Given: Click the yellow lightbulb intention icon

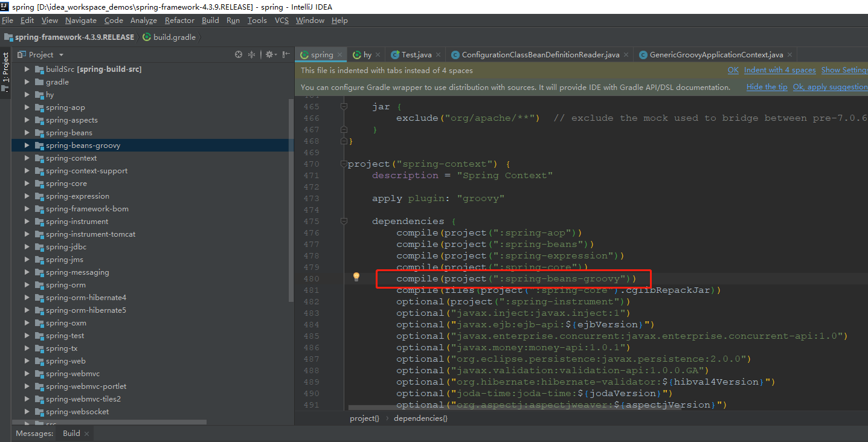Looking at the screenshot, I should point(356,277).
